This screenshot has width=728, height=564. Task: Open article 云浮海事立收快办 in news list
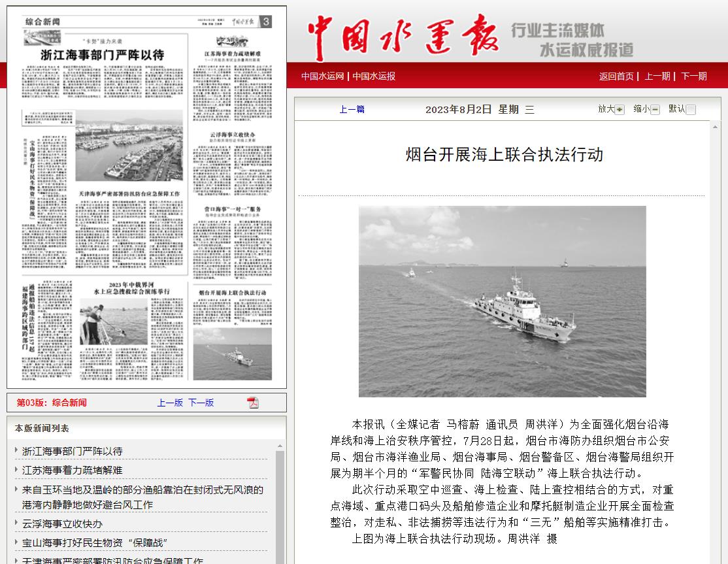click(62, 524)
